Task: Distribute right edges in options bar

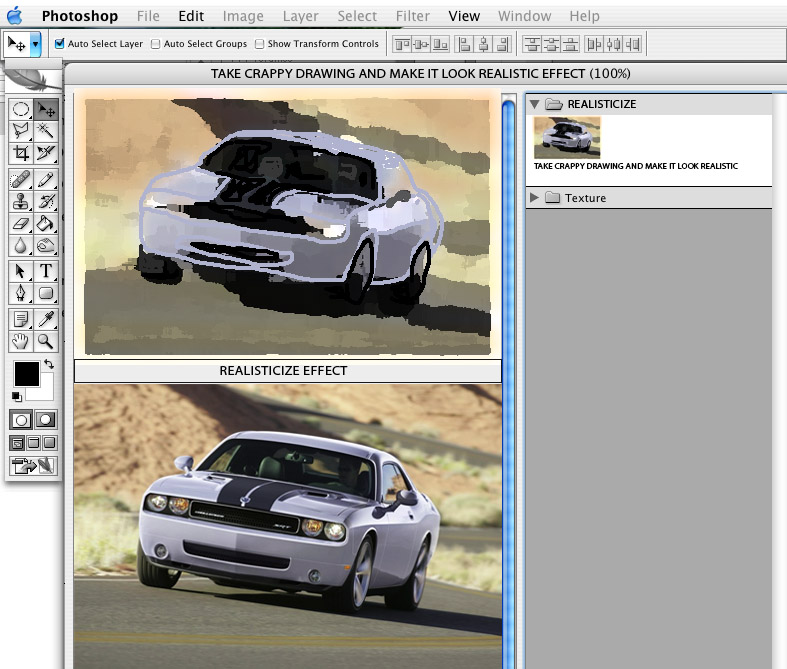Action: coord(632,44)
